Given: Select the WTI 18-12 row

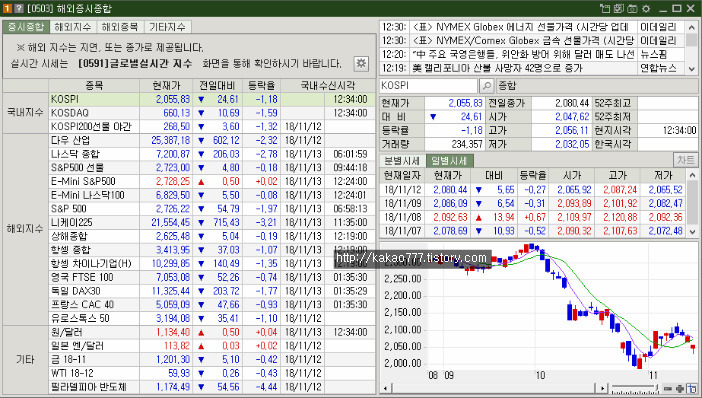Looking at the screenshot, I should tap(212, 373).
